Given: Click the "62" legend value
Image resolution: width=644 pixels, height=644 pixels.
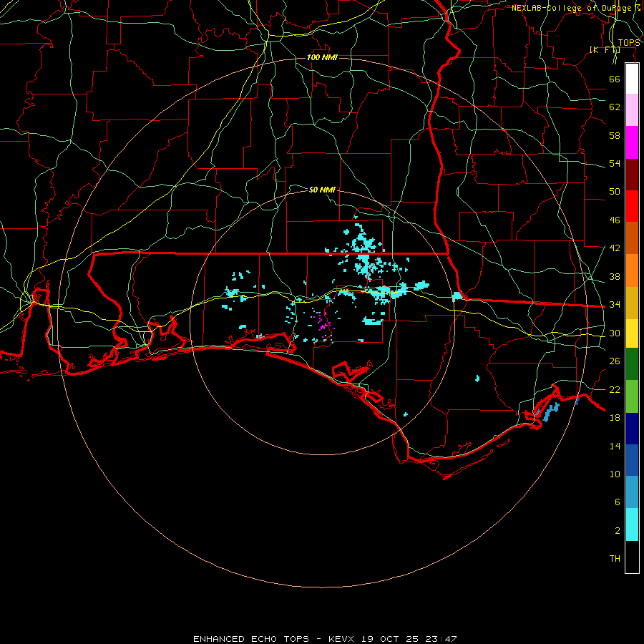Looking at the screenshot, I should [x=615, y=107].
